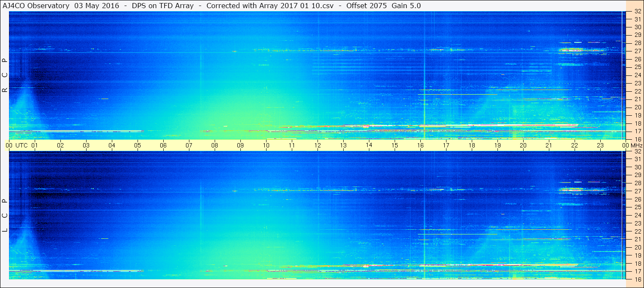This screenshot has height=288, width=644.
Task: Click the 01 hour mark on time axis
Action: pos(35,145)
